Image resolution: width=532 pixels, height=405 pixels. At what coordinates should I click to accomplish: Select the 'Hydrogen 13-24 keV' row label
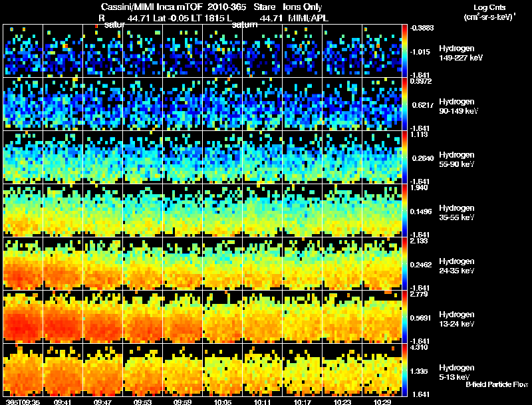pyautogui.click(x=456, y=319)
